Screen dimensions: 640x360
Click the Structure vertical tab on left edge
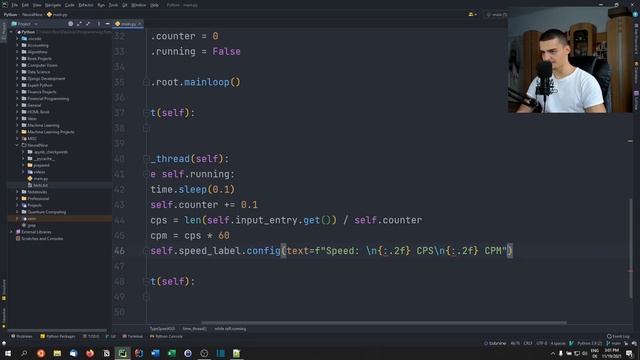pyautogui.click(x=4, y=290)
